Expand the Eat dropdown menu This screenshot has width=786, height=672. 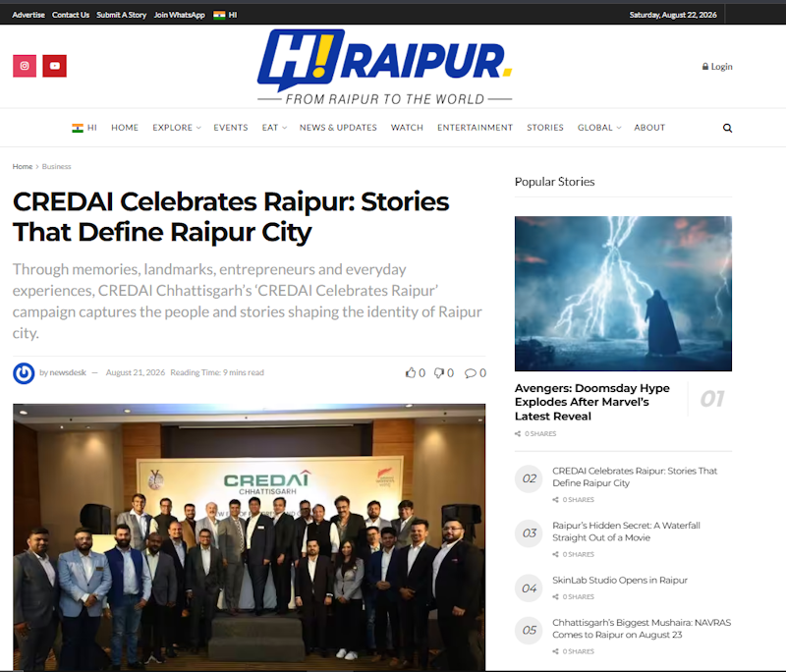pyautogui.click(x=274, y=128)
